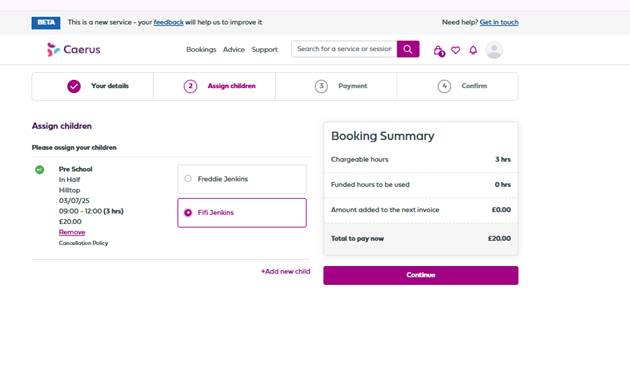This screenshot has height=392, width=630.
Task: Open favourites heart icon
Action: [x=456, y=50]
